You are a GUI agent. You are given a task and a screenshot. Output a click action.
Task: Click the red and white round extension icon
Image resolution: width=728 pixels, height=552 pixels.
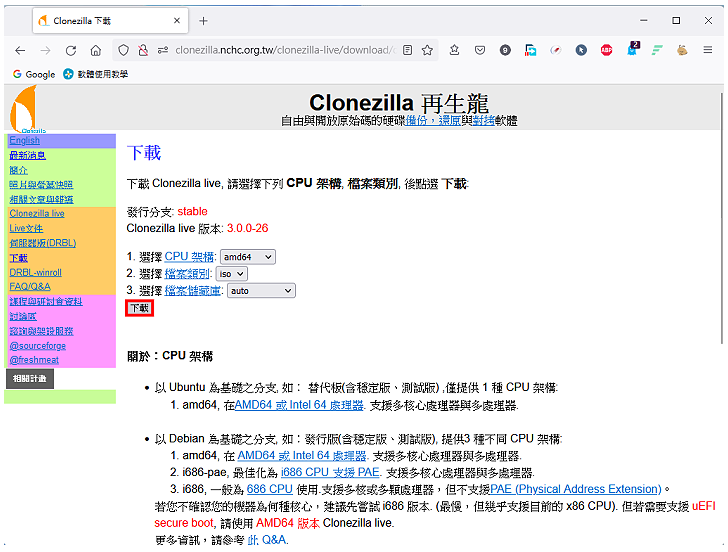point(556,50)
